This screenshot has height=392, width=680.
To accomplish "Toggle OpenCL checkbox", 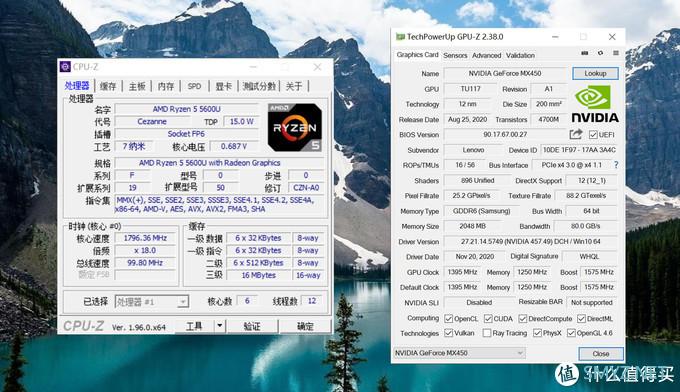I will click(448, 319).
